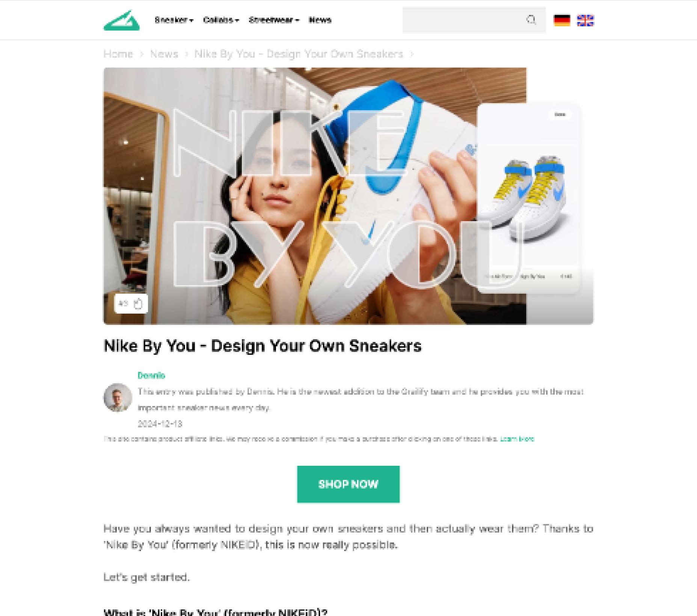Expand the Collabs dropdown menu

(x=221, y=20)
